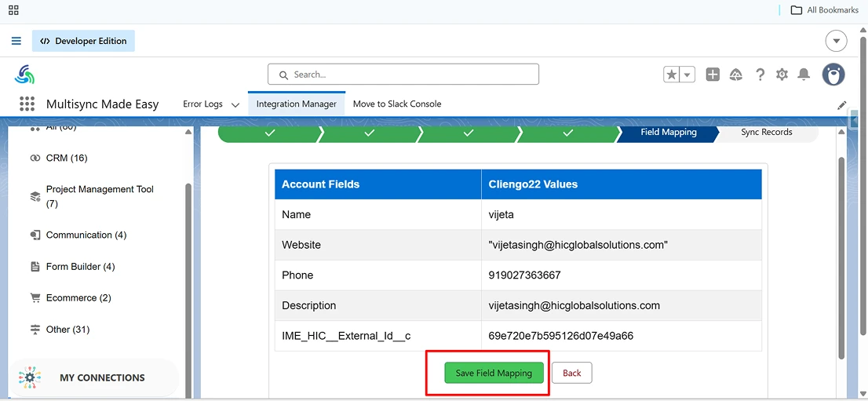This screenshot has height=401, width=868.
Task: Click the Ecommerce cart icon
Action: point(35,298)
